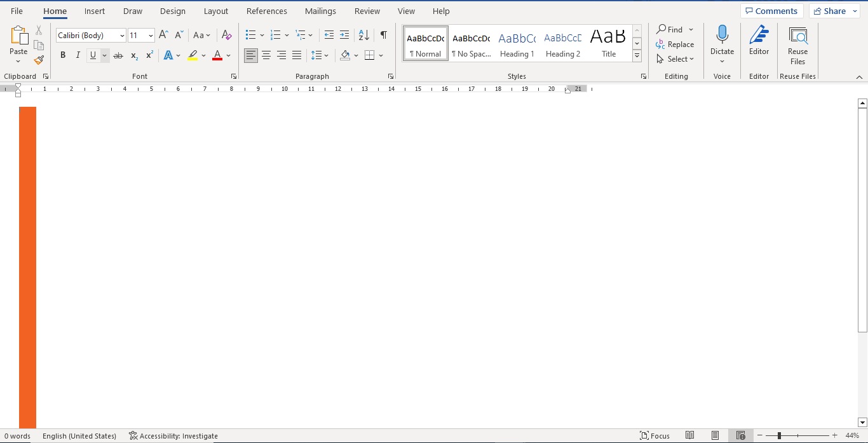
Task: Click the multilevel list icon
Action: pos(301,35)
